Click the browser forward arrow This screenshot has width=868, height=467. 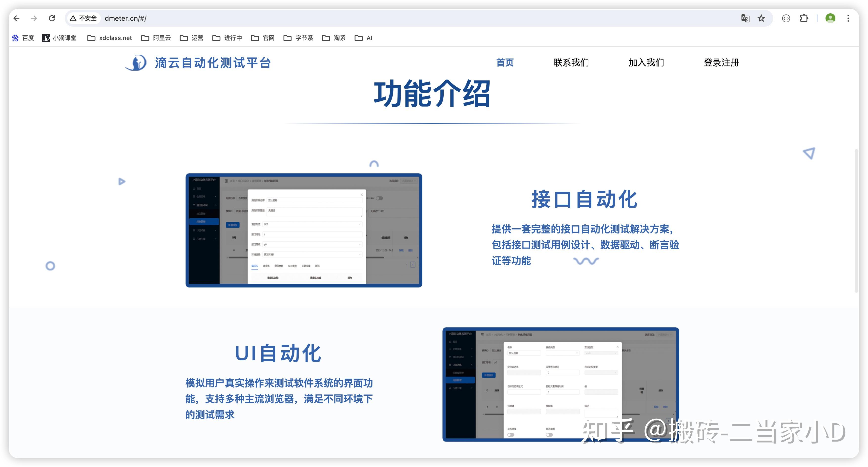coord(34,18)
